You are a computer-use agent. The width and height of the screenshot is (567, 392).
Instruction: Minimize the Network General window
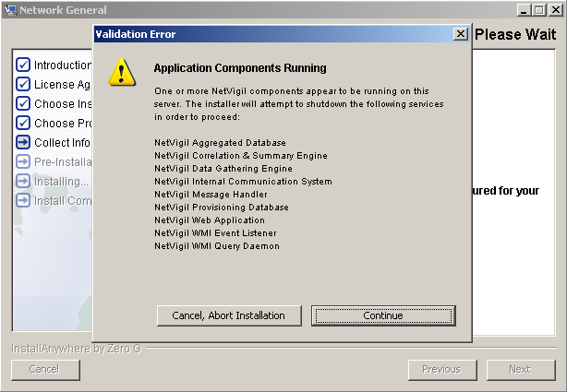tap(524, 9)
